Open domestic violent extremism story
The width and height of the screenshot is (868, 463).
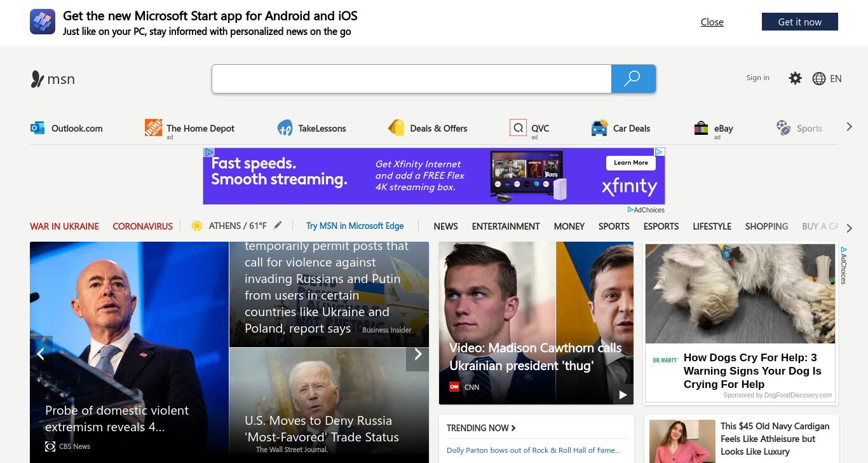117,418
